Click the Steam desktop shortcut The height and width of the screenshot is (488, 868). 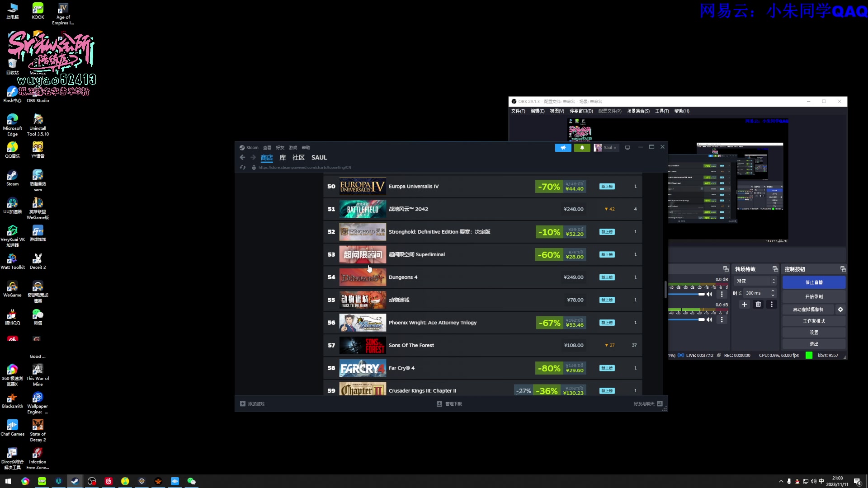pyautogui.click(x=12, y=178)
